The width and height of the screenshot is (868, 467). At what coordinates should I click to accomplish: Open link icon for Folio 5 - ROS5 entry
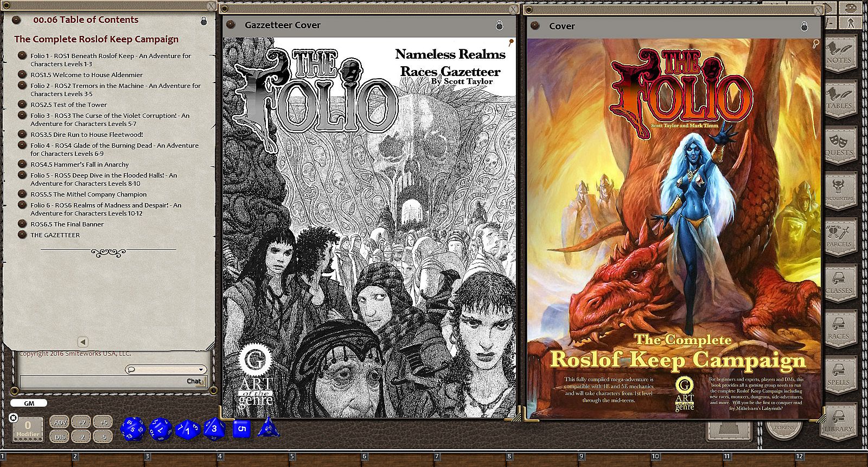(x=22, y=175)
